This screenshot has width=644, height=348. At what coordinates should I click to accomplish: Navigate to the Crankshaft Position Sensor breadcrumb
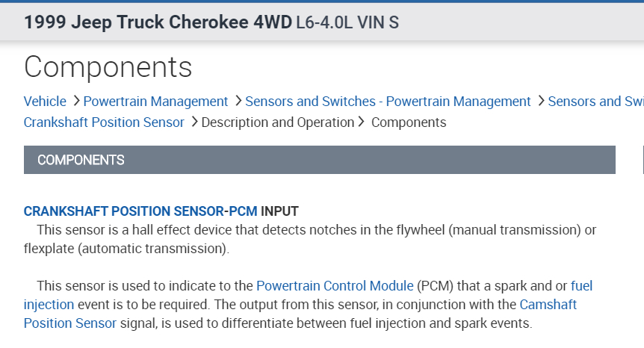tap(104, 122)
